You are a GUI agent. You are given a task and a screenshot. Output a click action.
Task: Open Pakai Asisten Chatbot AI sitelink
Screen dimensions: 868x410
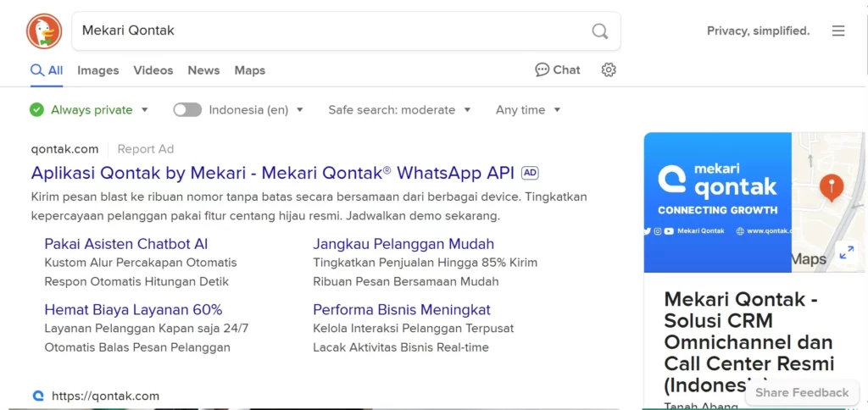[x=126, y=244]
